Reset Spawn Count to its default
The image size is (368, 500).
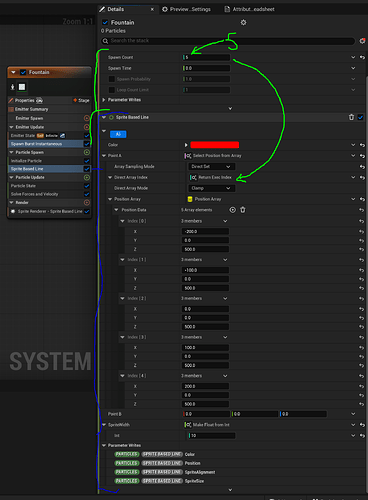point(362,57)
